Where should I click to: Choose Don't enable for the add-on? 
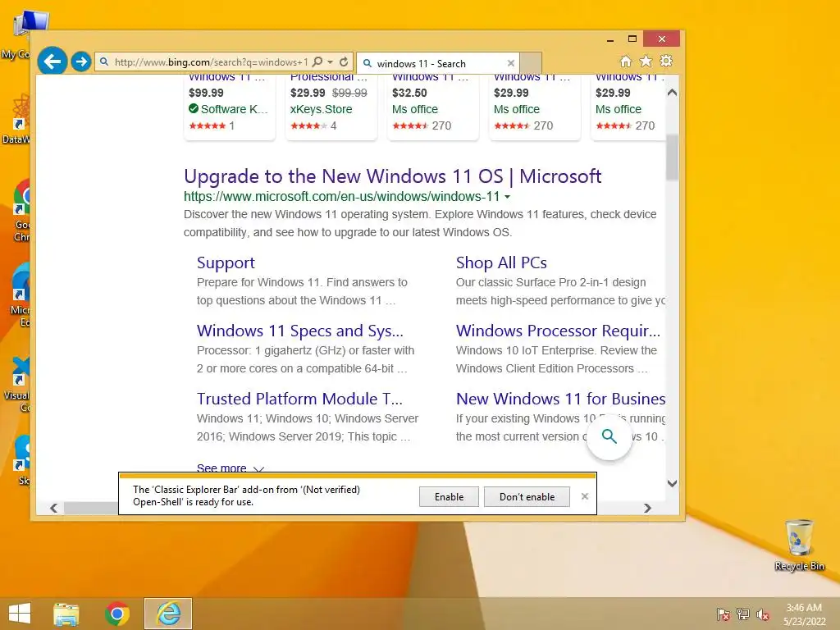(527, 496)
